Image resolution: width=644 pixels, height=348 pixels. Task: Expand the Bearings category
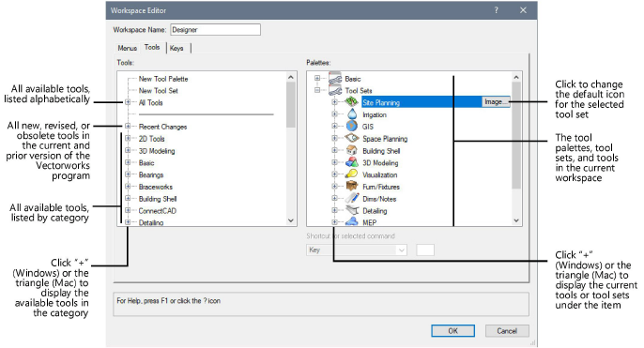[x=128, y=174]
